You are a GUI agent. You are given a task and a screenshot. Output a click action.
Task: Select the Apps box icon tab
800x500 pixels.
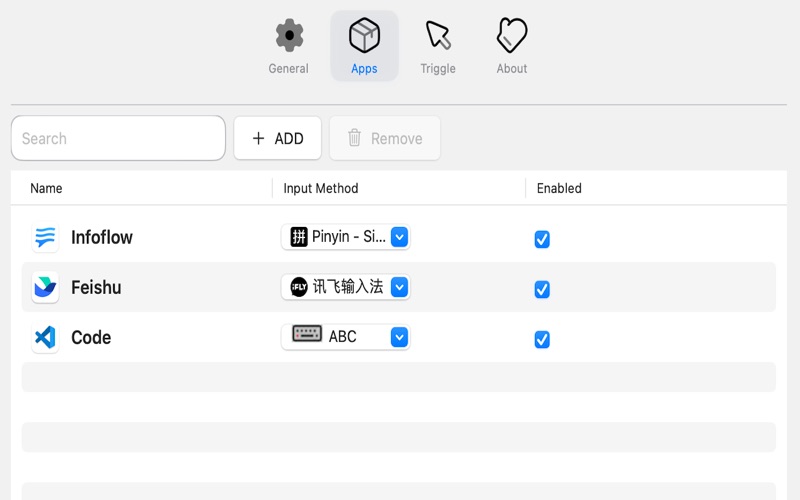click(x=364, y=46)
